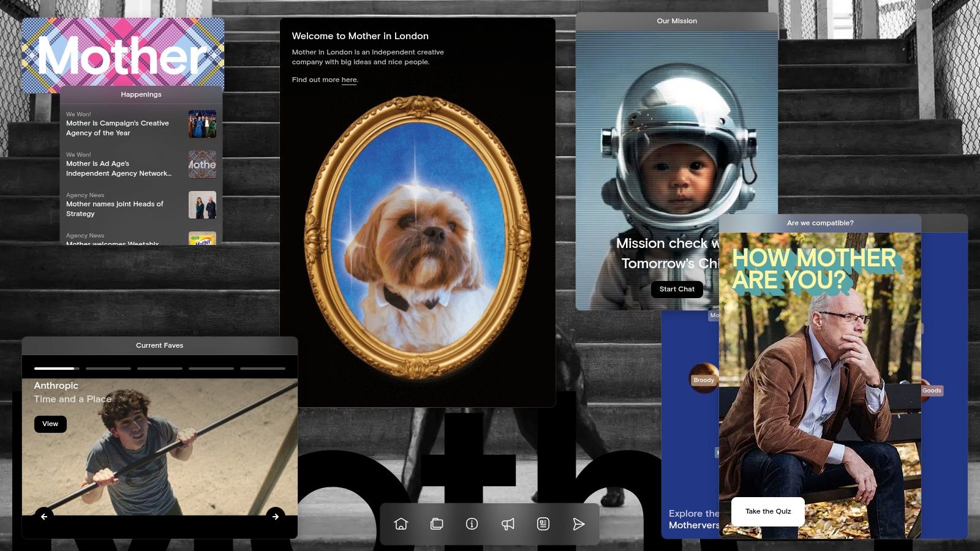980x551 pixels.
Task: Go to the home icon in bottom dock
Action: 401,524
